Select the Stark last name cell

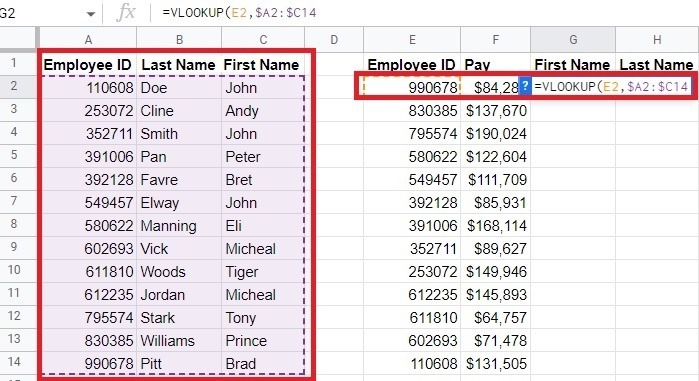(179, 318)
